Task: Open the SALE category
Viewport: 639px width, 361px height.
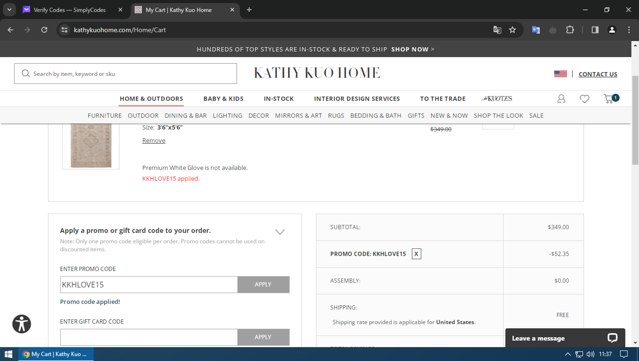Action: 536,116
